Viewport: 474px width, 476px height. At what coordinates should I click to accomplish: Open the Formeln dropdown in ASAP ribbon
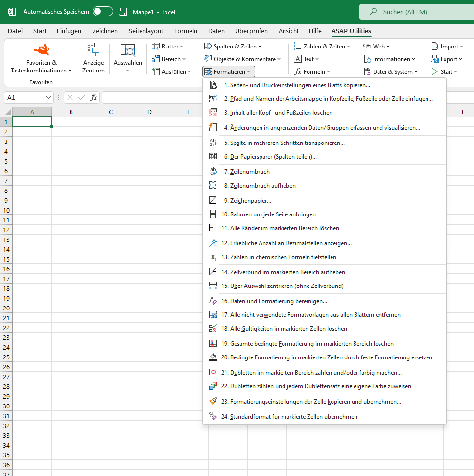tap(312, 71)
